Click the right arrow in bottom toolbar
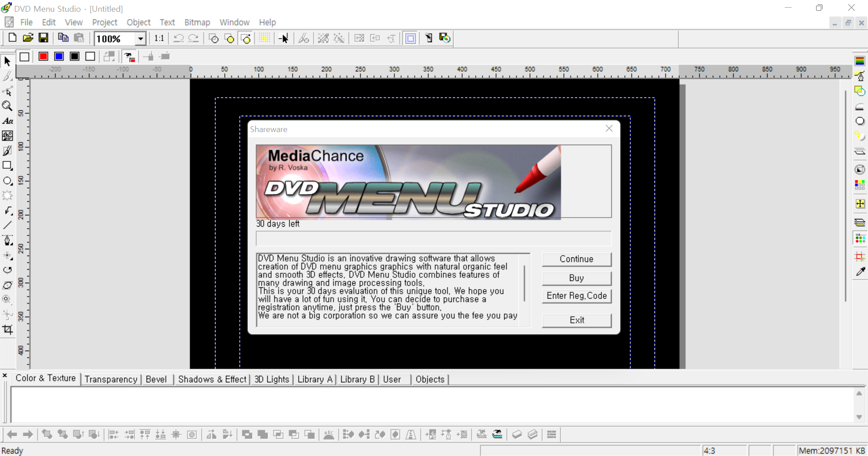Viewport: 868px width, 456px height. point(28,435)
